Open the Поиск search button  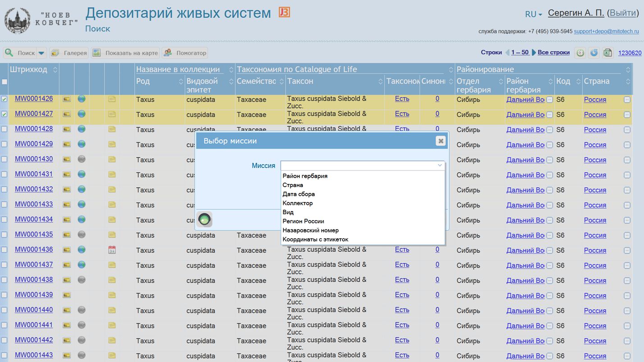(19, 53)
